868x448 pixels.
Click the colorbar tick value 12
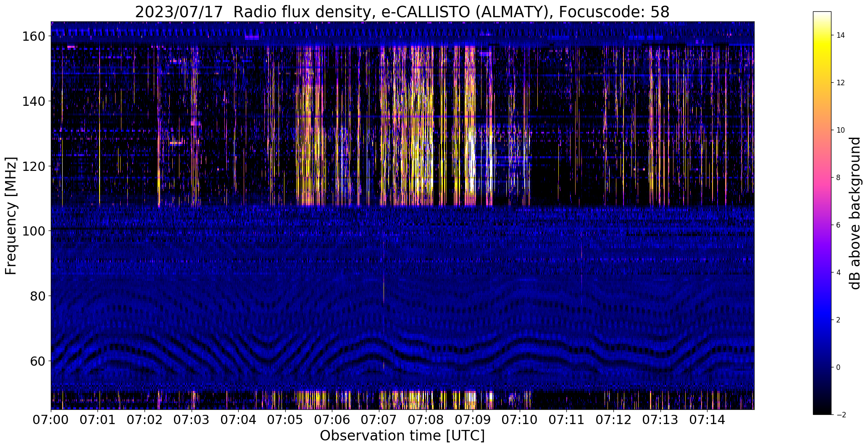tap(841, 83)
